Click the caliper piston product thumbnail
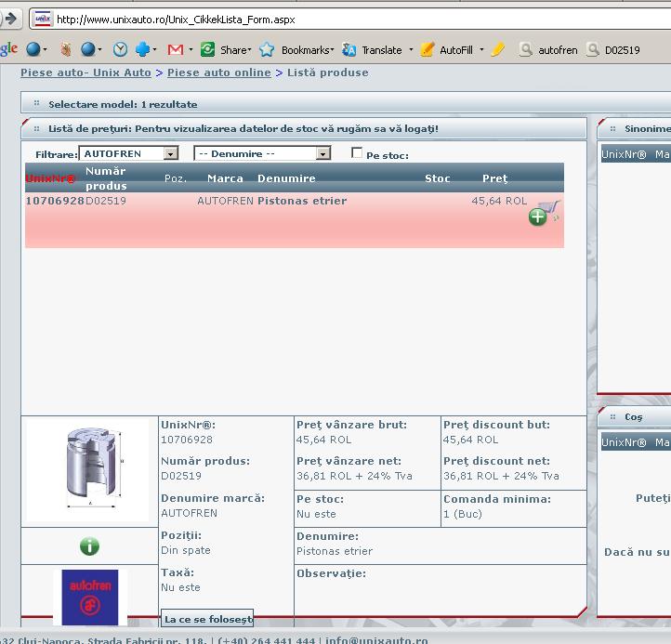671x644 pixels. pos(87,469)
